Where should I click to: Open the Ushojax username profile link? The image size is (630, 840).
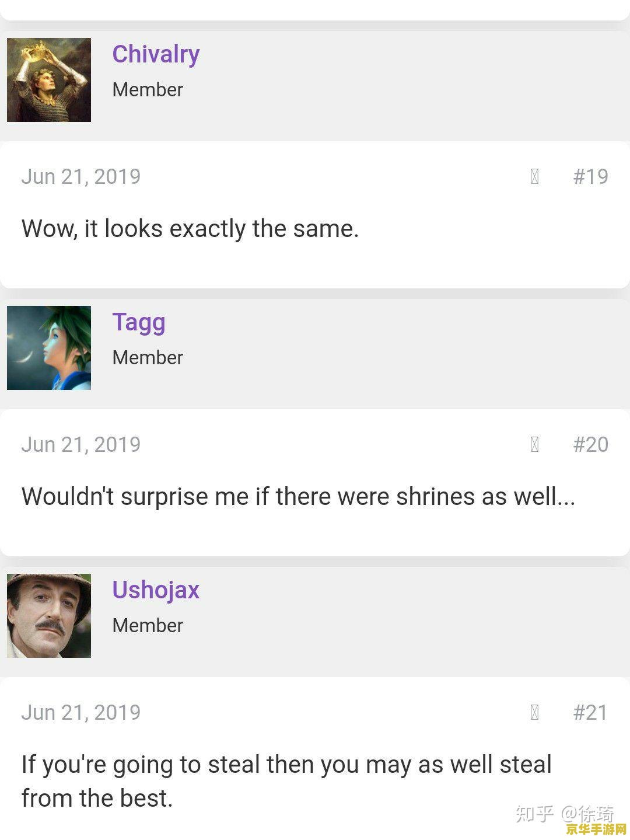156,590
